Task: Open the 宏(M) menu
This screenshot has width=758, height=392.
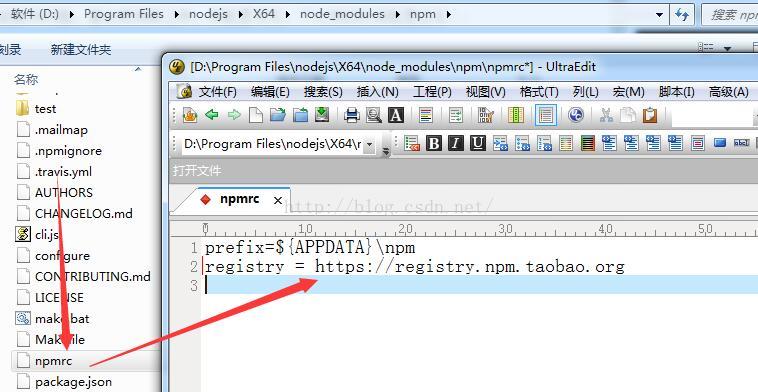Action: (x=628, y=91)
